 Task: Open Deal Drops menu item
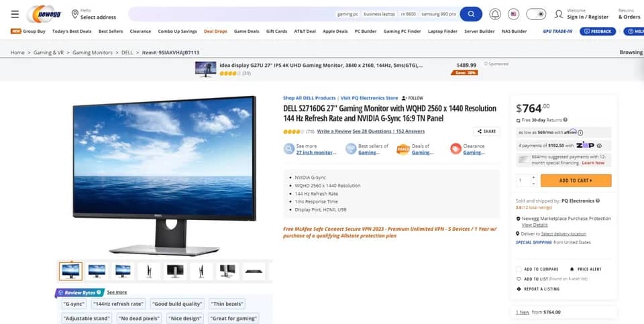pyautogui.click(x=215, y=32)
